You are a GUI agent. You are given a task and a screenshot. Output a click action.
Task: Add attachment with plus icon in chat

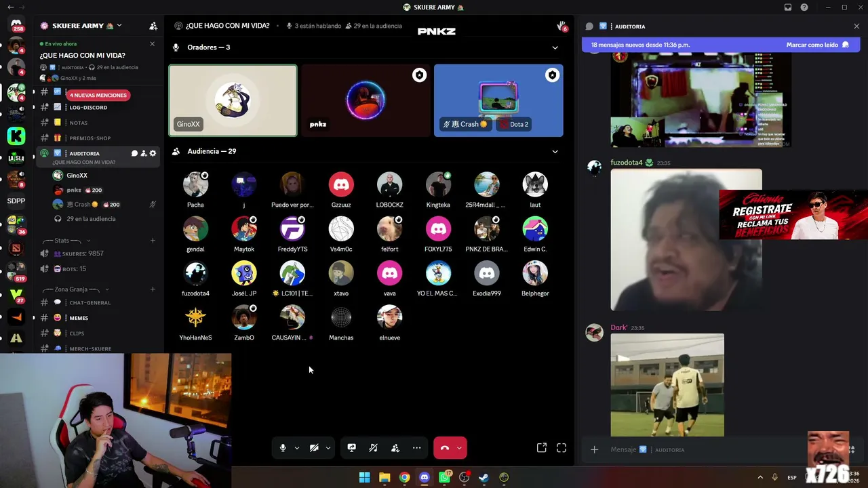coord(595,449)
